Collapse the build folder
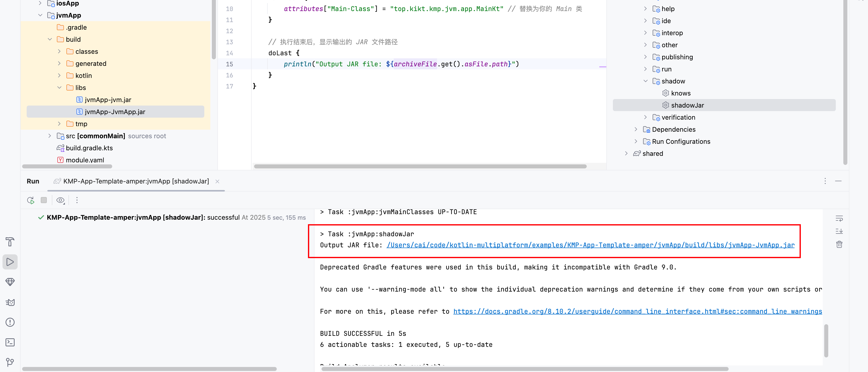 (50, 39)
